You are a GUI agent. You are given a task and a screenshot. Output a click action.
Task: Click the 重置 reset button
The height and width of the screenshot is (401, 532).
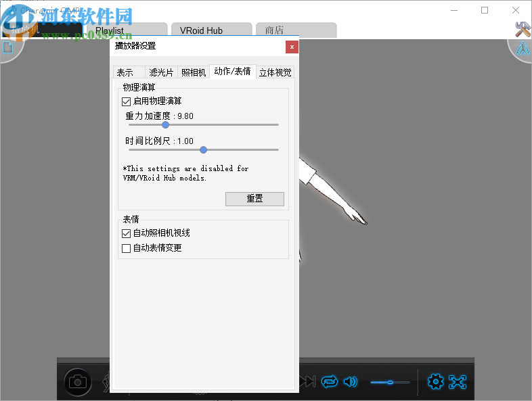(254, 199)
